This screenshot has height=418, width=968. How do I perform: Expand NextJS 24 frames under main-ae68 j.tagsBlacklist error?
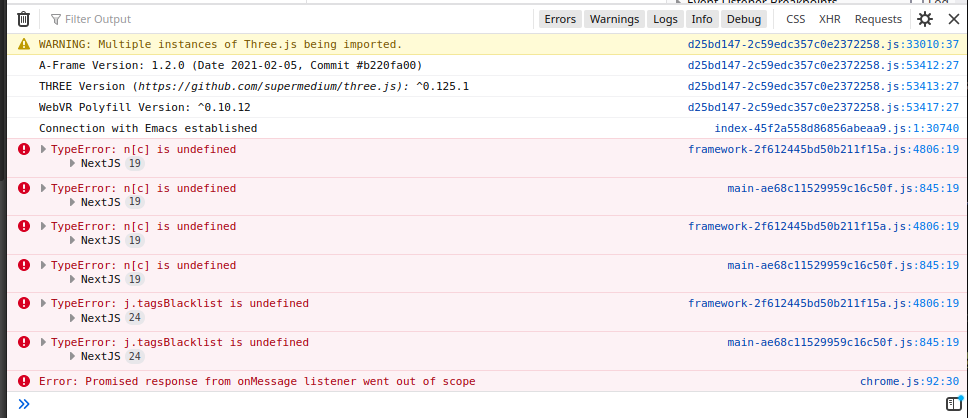pos(73,356)
